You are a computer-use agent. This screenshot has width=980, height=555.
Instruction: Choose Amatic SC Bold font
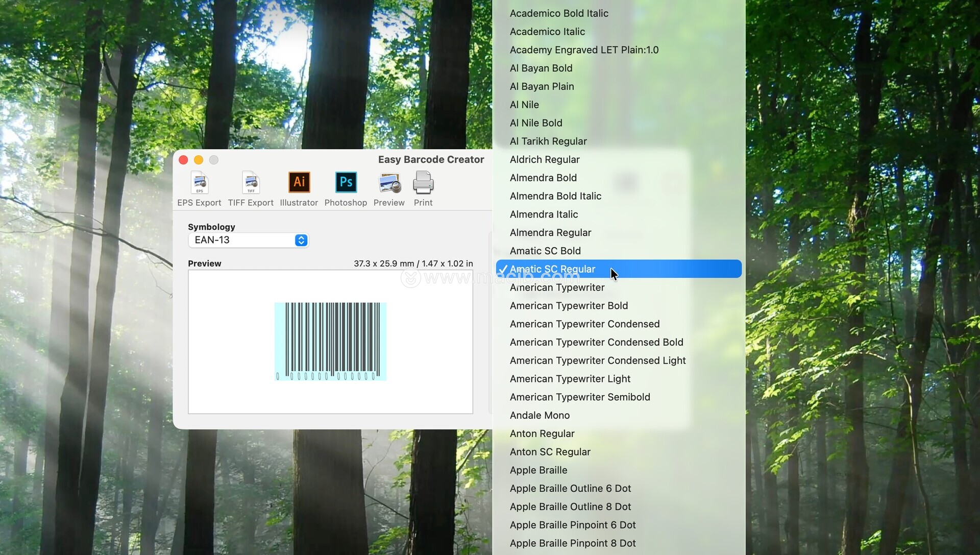click(545, 251)
